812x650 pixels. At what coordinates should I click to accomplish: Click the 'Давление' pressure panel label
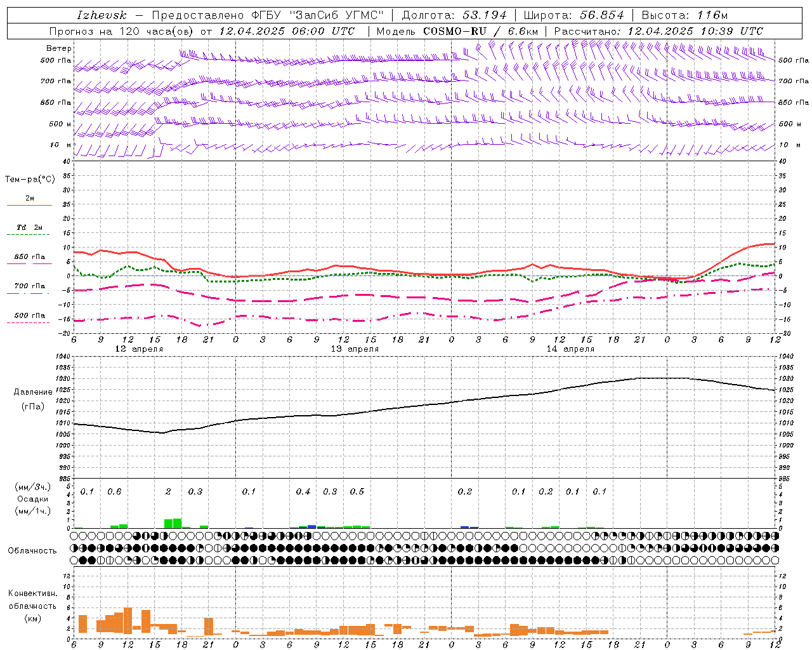point(32,392)
